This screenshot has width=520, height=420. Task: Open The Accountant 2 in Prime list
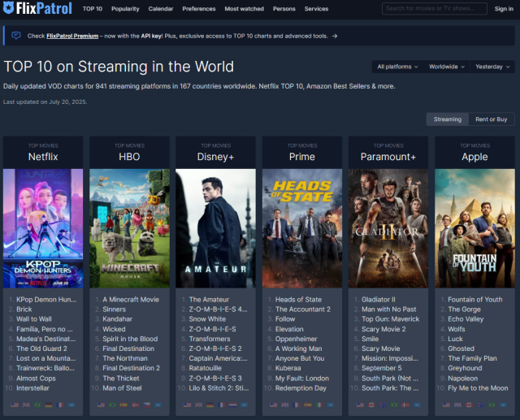coord(303,310)
